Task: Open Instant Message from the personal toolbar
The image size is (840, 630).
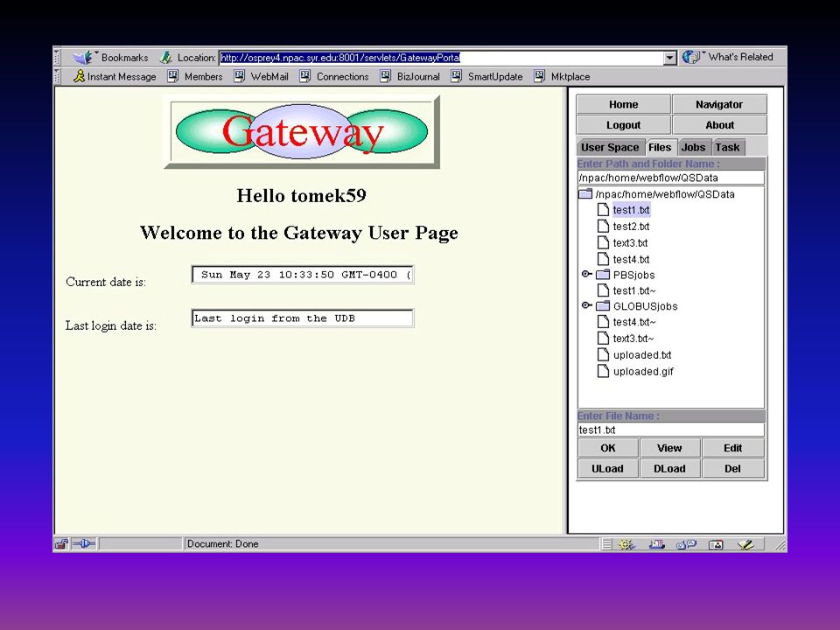Action: (115, 77)
